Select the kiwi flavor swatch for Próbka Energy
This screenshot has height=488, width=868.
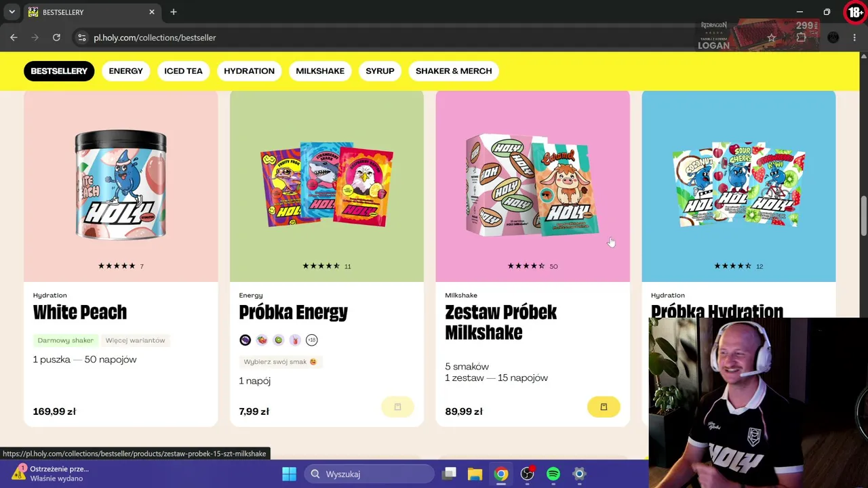click(x=278, y=340)
